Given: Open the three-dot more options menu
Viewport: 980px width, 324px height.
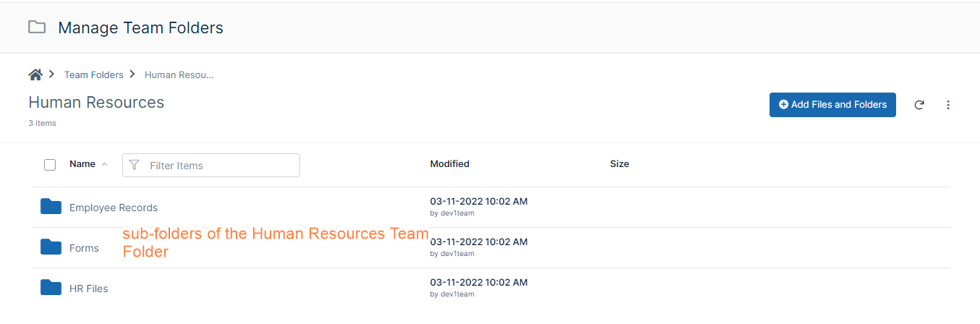Looking at the screenshot, I should 948,105.
